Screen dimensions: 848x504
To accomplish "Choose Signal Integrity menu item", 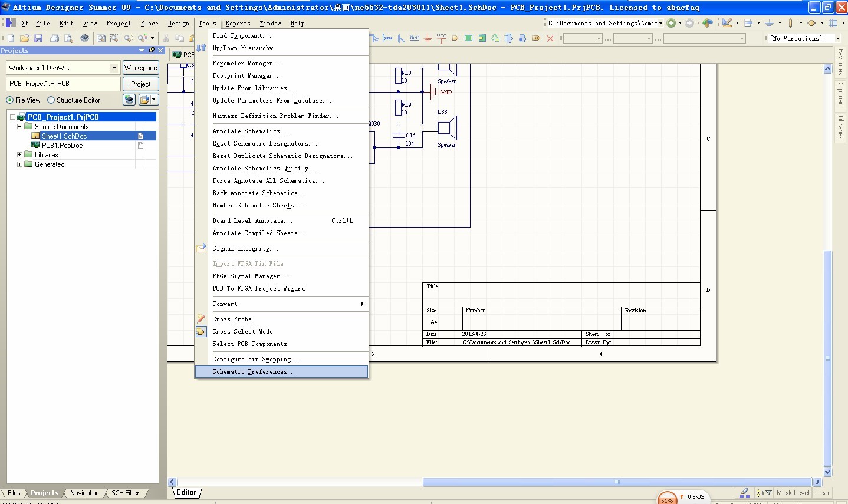I will point(281,249).
